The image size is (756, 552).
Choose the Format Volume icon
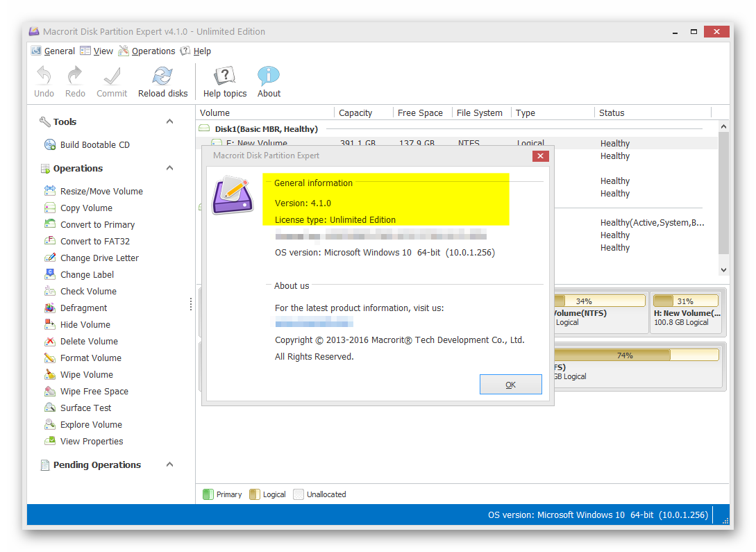(x=50, y=358)
